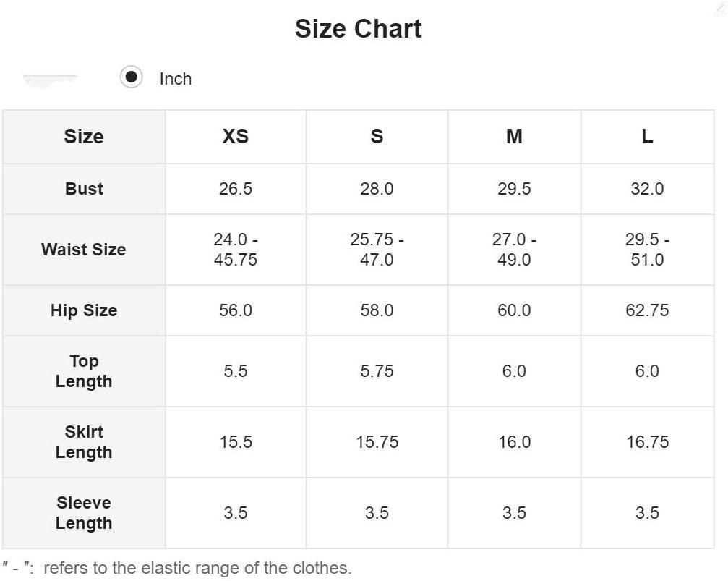Click the M skirt length value 16.0
Viewport: 728px width, 581px height.
tap(514, 442)
